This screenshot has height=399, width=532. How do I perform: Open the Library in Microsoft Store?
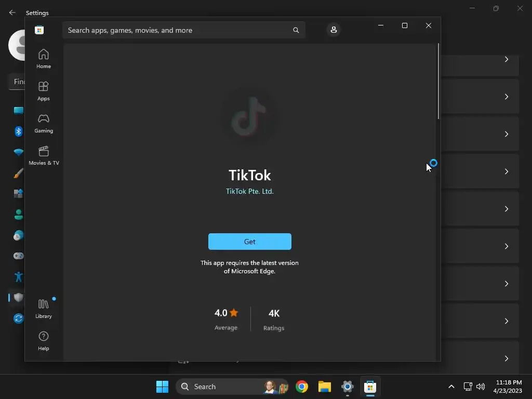(x=44, y=309)
